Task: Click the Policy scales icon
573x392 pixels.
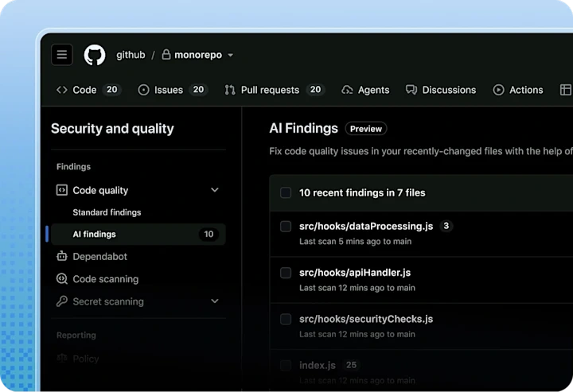Action: pyautogui.click(x=62, y=358)
